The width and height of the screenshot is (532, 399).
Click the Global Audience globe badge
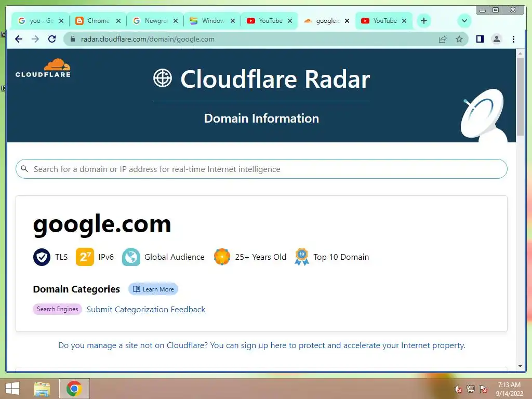pos(131,257)
